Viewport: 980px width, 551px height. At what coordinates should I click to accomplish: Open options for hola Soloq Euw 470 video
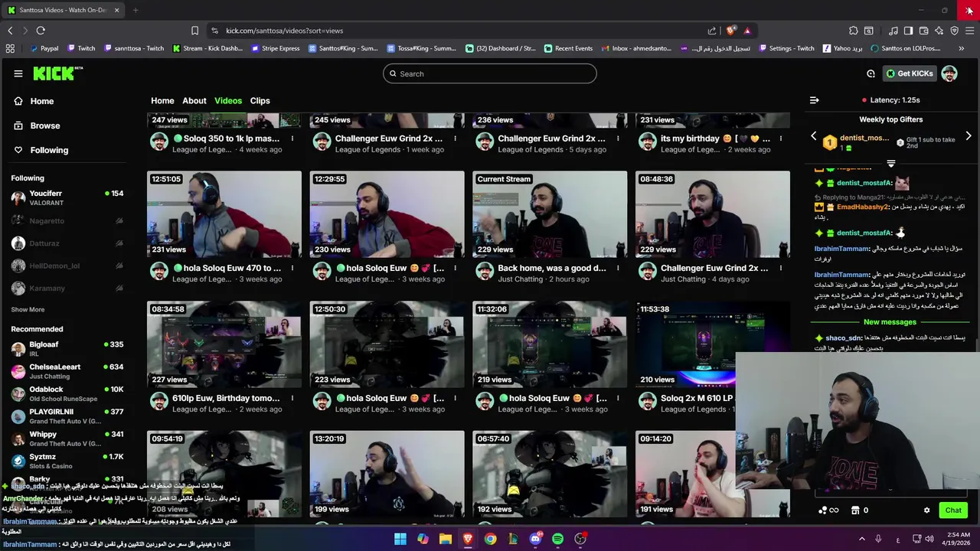(292, 268)
